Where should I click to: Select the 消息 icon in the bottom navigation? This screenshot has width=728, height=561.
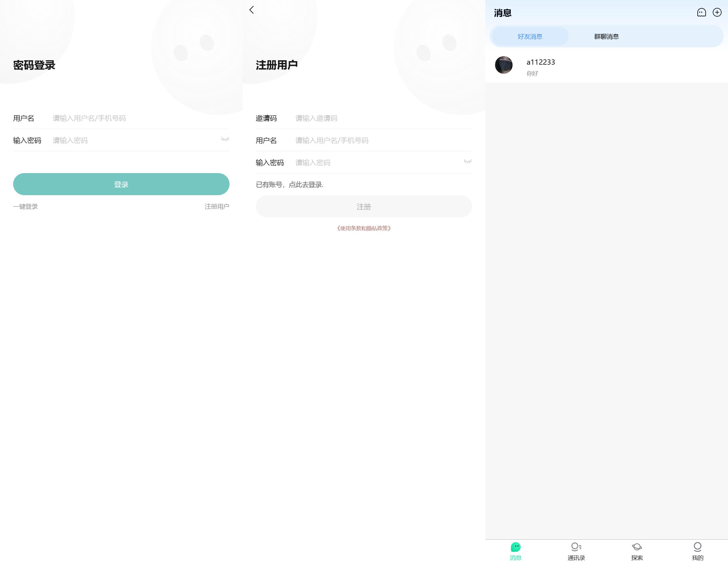point(516,550)
